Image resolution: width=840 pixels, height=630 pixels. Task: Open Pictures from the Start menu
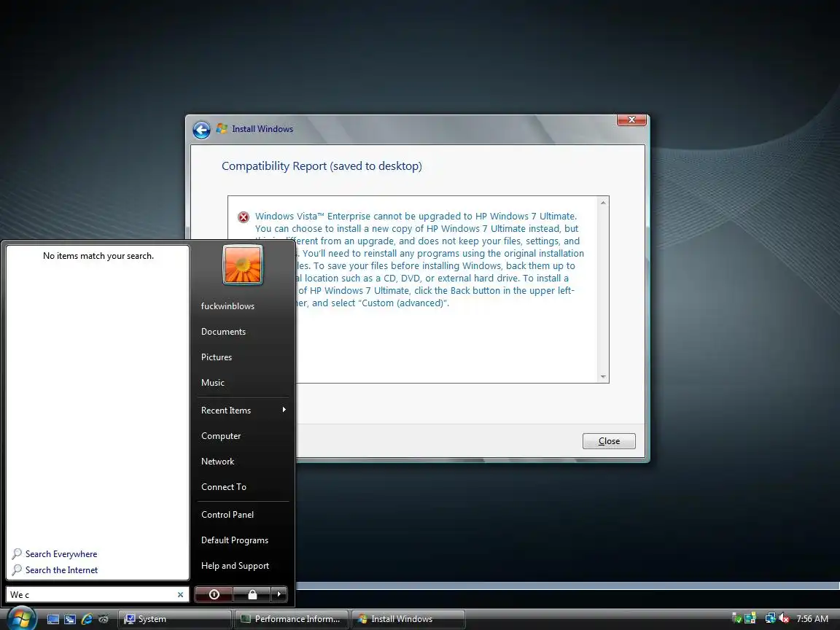[x=217, y=357]
